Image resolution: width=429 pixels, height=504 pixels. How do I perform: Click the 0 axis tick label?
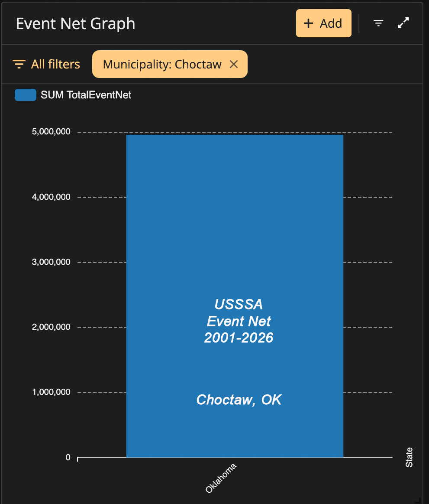(x=68, y=457)
